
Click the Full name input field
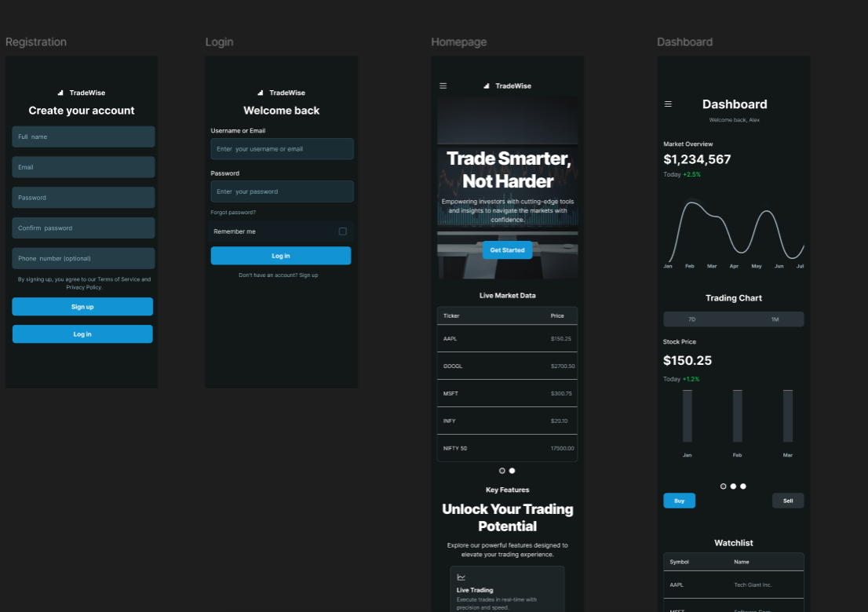83,137
